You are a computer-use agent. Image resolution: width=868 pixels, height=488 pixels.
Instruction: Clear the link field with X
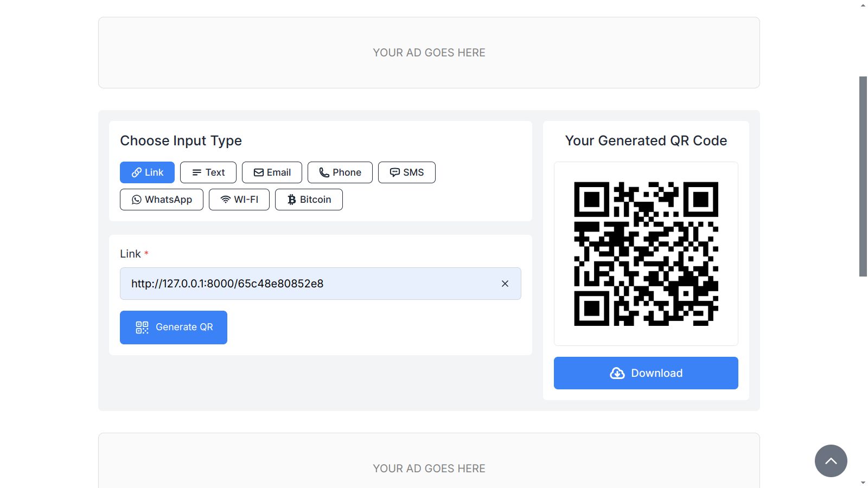pos(505,284)
